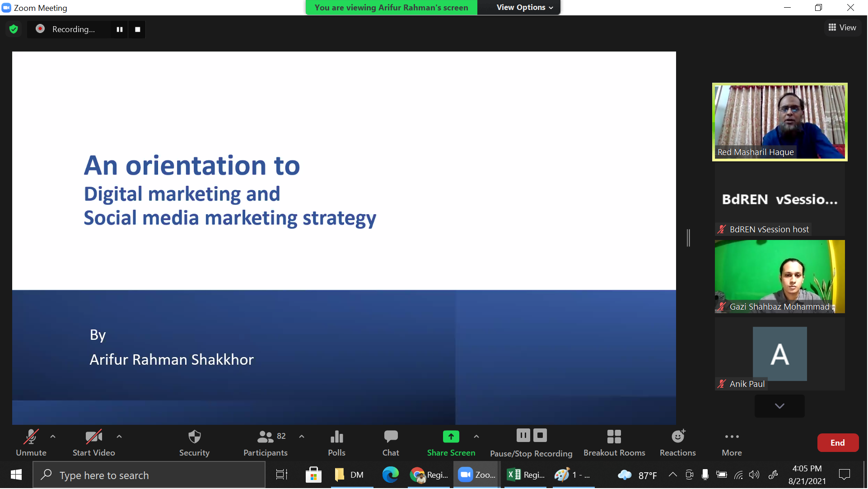This screenshot has height=489, width=868.
Task: Switch to Paint taskbar window
Action: click(574, 475)
